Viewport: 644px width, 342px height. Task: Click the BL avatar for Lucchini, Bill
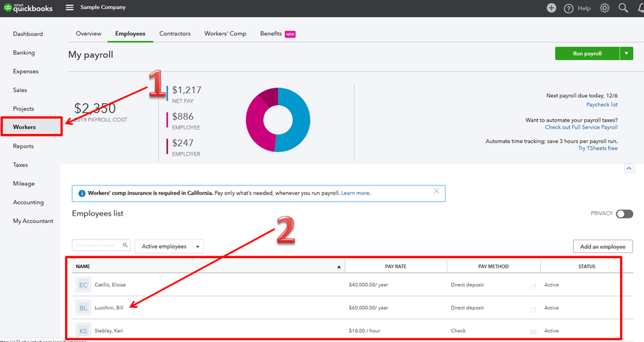pyautogui.click(x=83, y=308)
